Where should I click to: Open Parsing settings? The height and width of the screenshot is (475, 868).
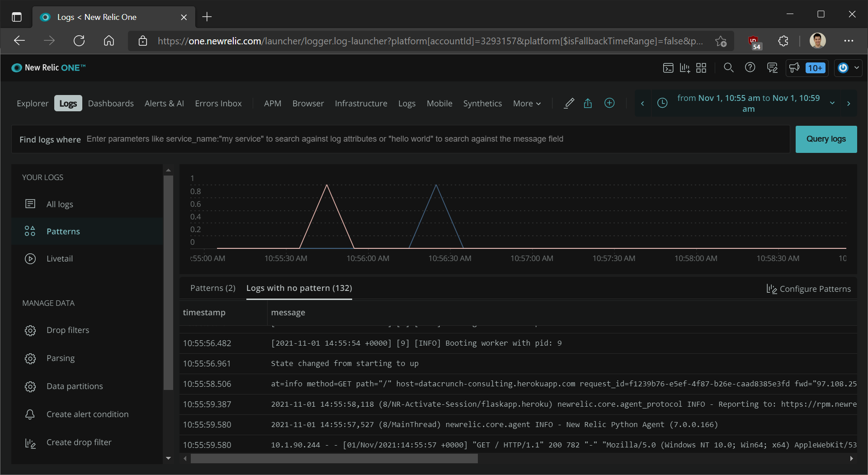coord(87,358)
